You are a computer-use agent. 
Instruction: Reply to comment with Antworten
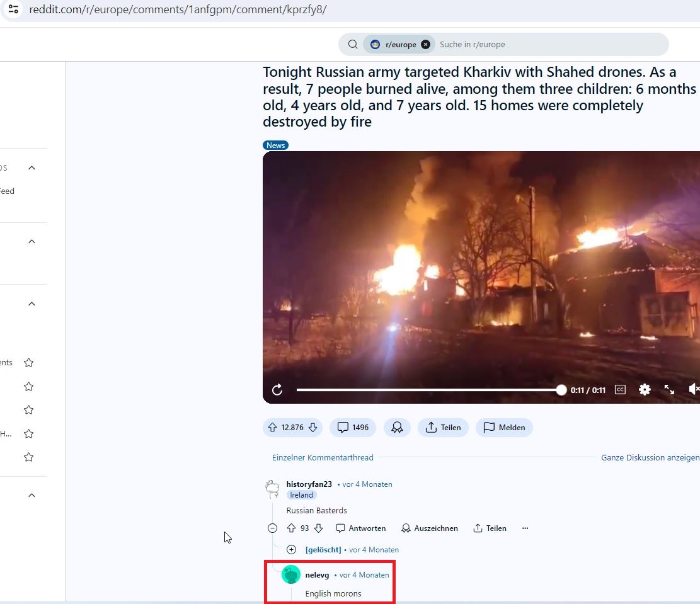[361, 528]
